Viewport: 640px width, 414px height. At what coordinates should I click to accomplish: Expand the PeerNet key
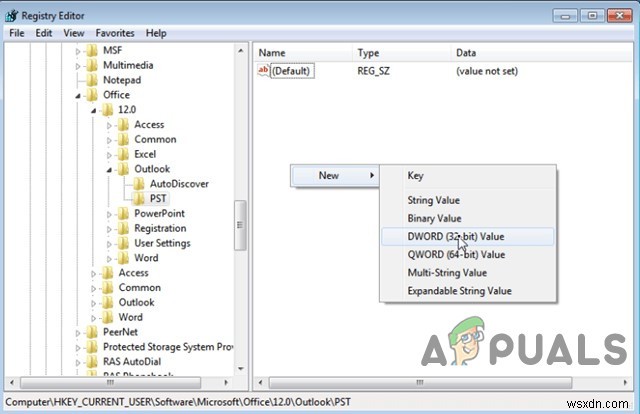pos(78,333)
